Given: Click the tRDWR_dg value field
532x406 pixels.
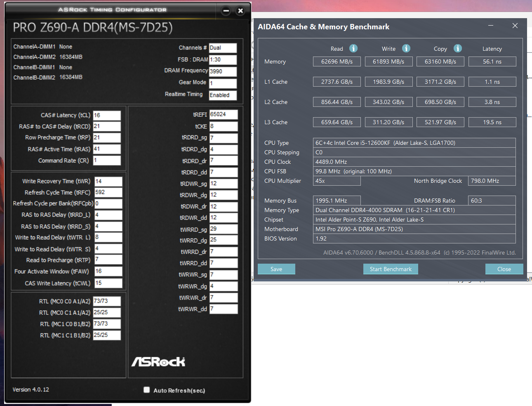Looking at the screenshot, I should click(x=224, y=195).
